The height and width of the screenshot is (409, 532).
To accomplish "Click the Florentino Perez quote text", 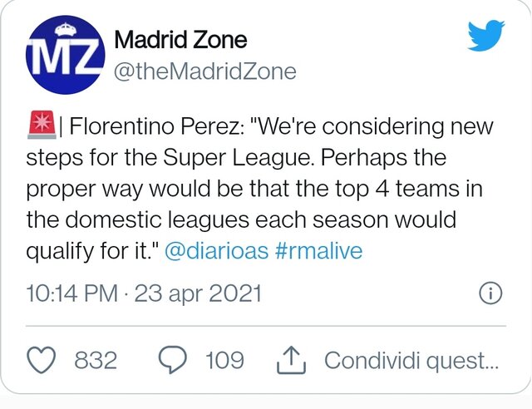I will click(x=259, y=189).
